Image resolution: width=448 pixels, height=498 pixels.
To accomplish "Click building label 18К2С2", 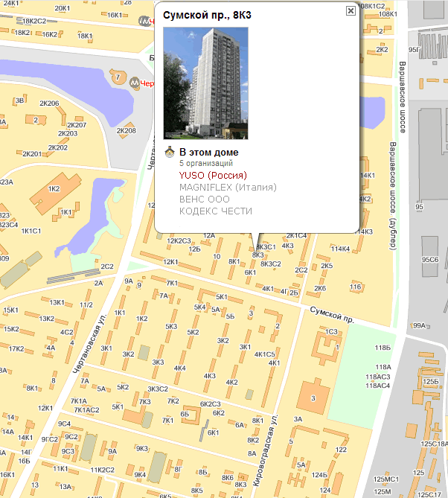I will coord(34,22).
